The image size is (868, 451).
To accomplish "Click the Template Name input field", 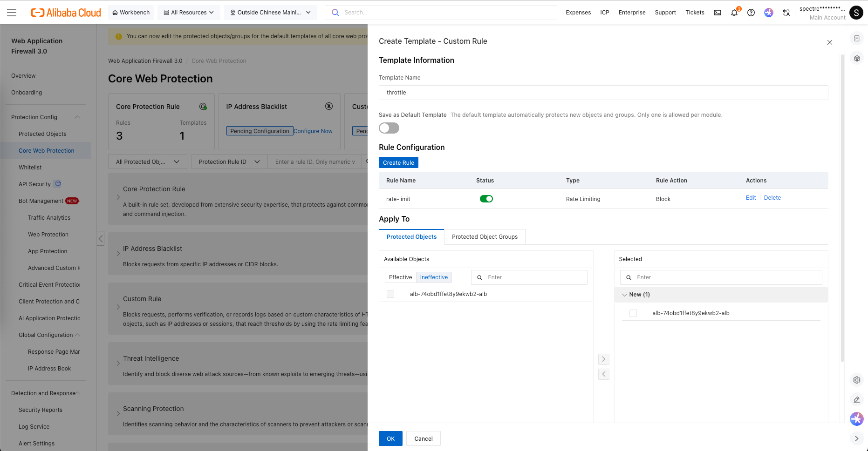I will (603, 93).
